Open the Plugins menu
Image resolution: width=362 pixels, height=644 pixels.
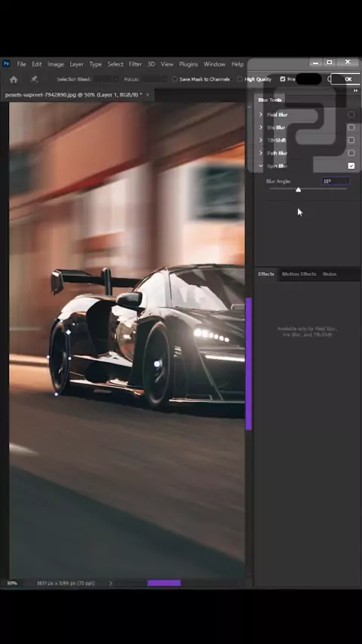pyautogui.click(x=189, y=64)
